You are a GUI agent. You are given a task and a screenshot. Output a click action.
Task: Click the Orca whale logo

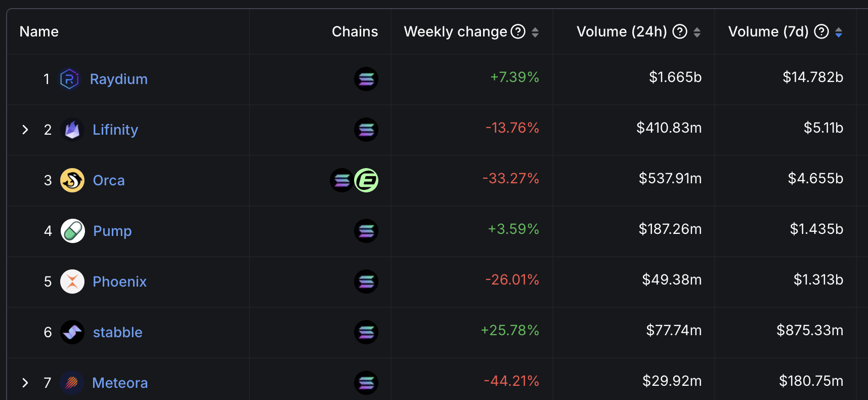pyautogui.click(x=72, y=180)
